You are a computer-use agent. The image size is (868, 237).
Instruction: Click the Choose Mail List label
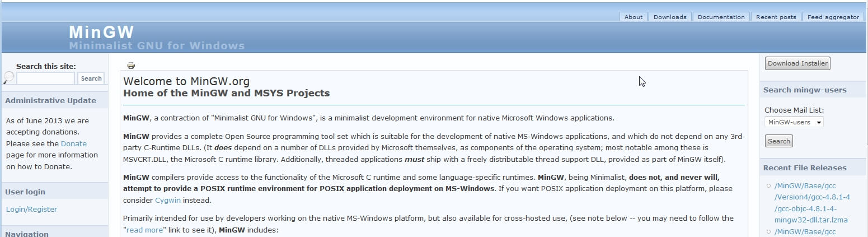pos(794,110)
